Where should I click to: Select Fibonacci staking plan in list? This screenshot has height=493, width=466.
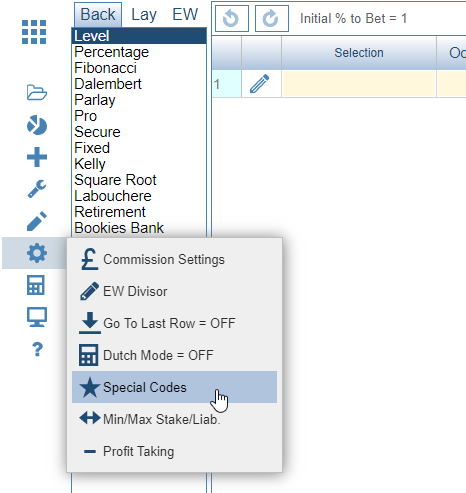(x=105, y=68)
